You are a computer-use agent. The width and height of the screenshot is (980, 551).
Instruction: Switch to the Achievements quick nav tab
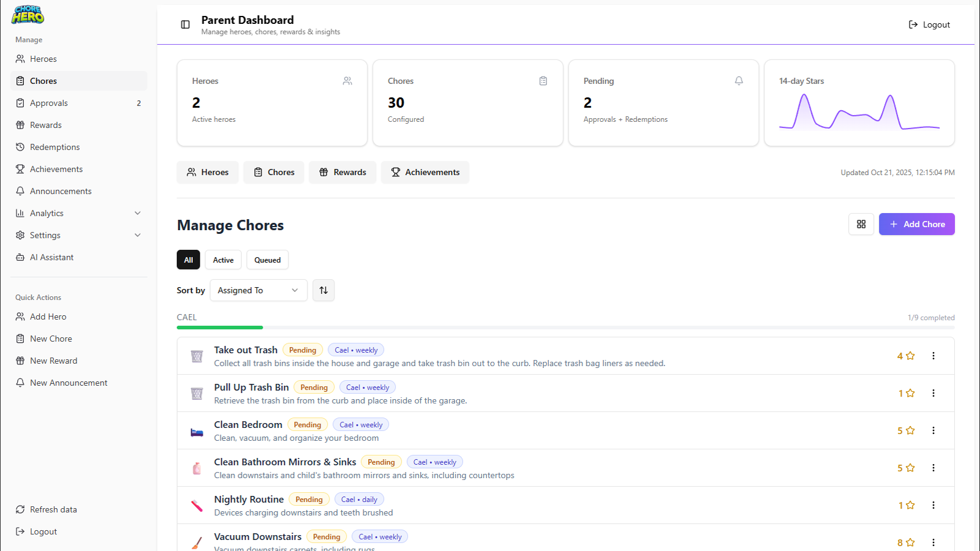click(425, 172)
